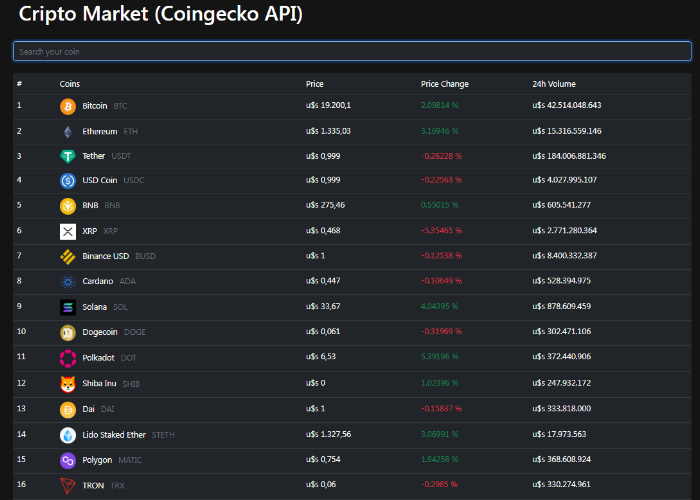700x500 pixels.
Task: Click BNB price u$s 275,46
Action: (325, 205)
